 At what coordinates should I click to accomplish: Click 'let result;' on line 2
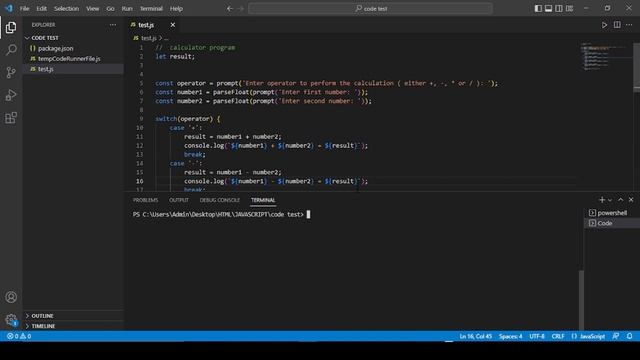[175, 57]
